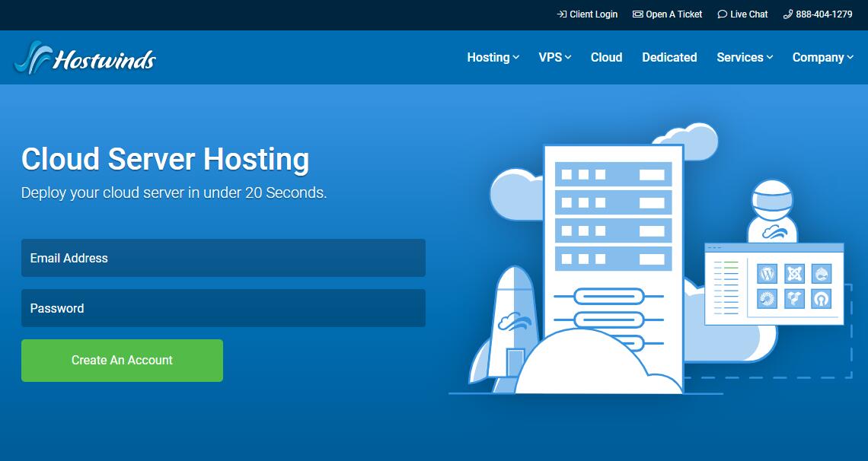
Task: Click the Joomla icon in the illustration
Action: (x=793, y=273)
